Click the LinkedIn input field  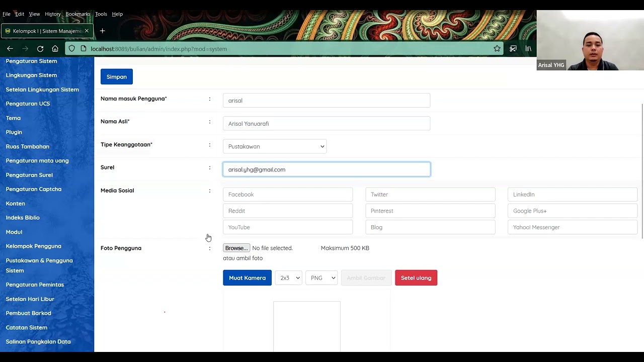click(573, 195)
